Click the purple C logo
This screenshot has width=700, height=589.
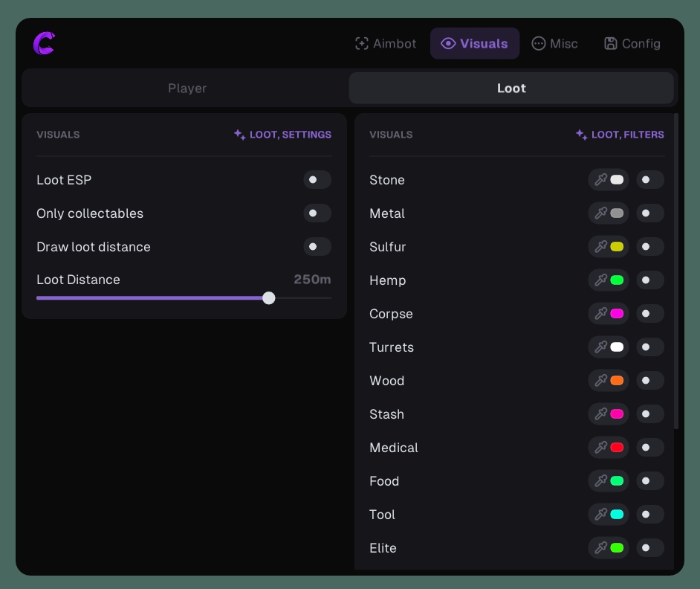pyautogui.click(x=44, y=43)
